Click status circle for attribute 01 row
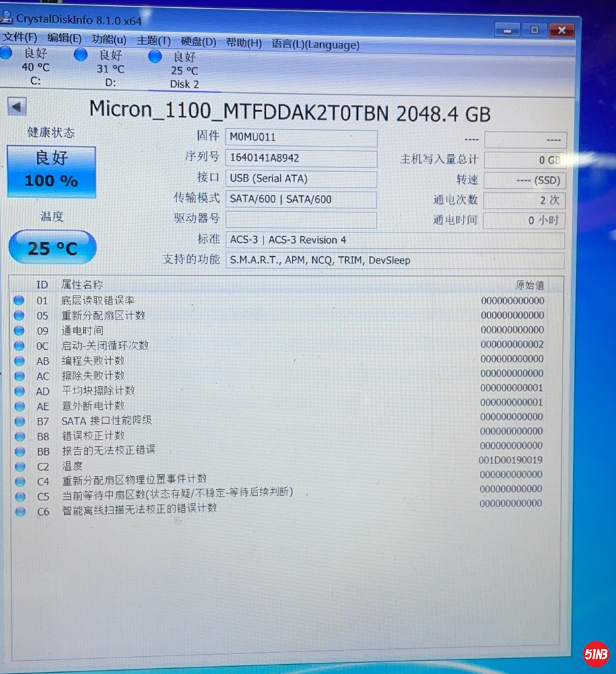The width and height of the screenshot is (616, 674). point(18,300)
